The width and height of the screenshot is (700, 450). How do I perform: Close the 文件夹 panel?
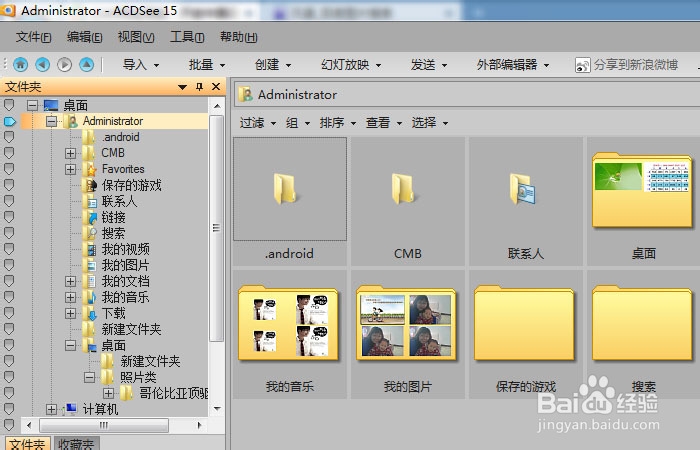tap(216, 87)
